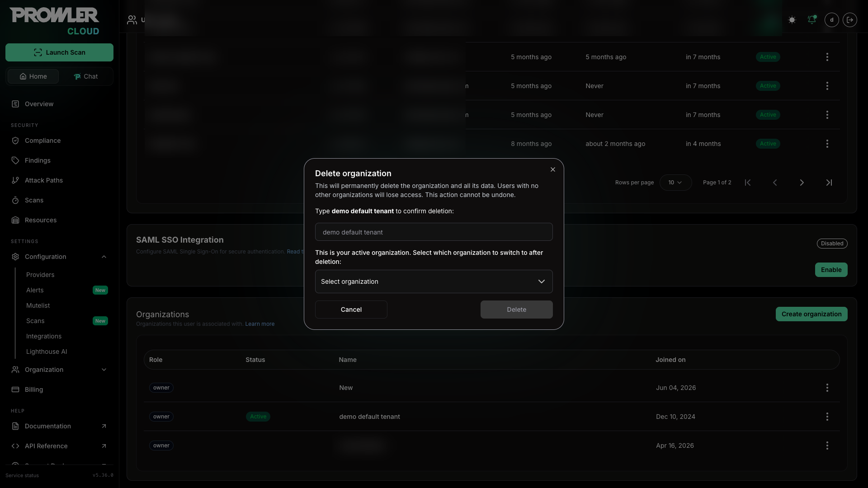Click the Documentation file icon
This screenshot has height=488, width=868.
[x=15, y=426]
